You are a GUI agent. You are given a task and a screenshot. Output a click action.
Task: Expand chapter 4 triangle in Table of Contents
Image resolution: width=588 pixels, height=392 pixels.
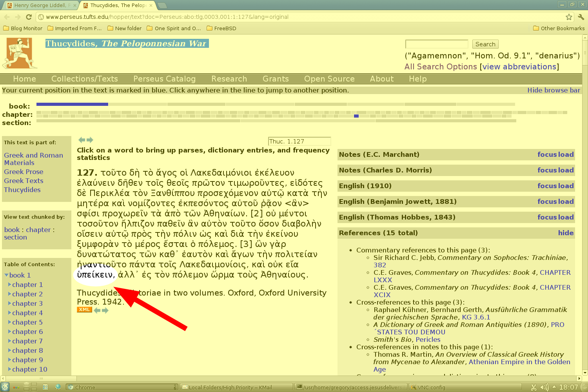point(10,312)
